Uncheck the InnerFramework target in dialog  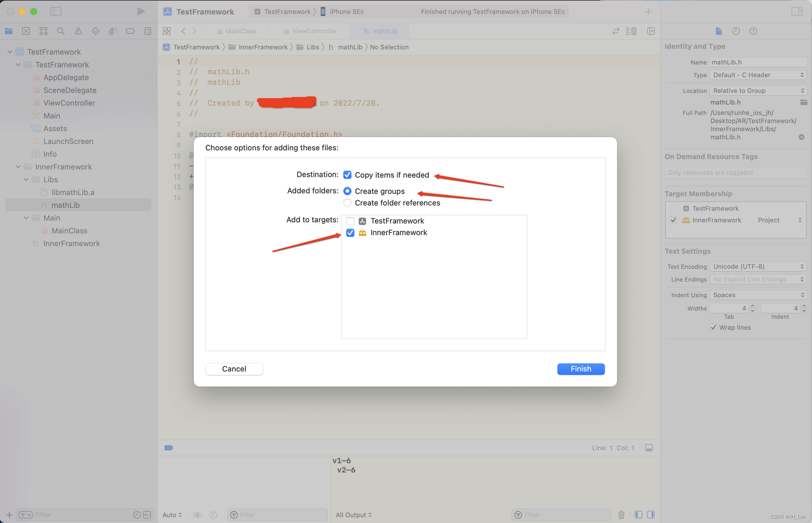point(350,233)
